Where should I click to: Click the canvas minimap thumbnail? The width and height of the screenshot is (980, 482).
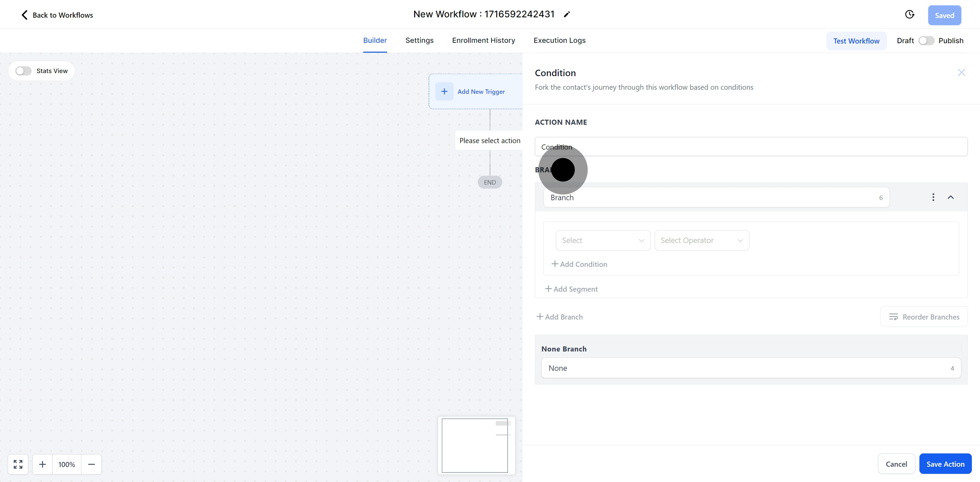point(474,445)
